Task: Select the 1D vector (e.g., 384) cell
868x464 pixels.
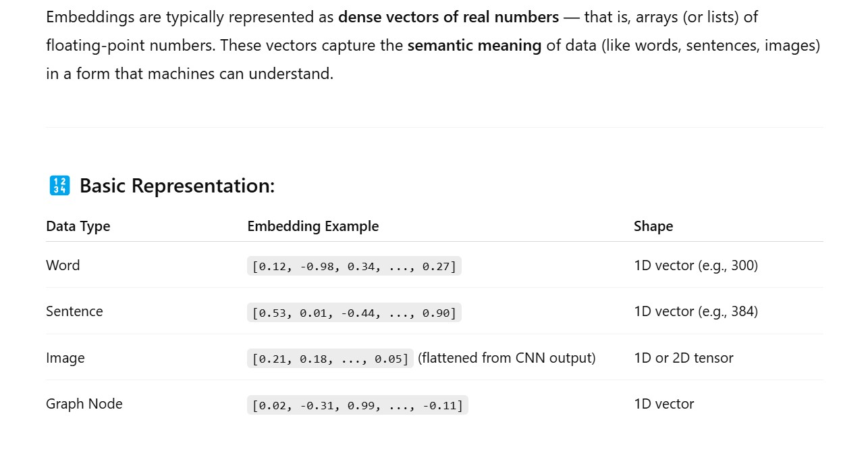Action: (x=696, y=311)
